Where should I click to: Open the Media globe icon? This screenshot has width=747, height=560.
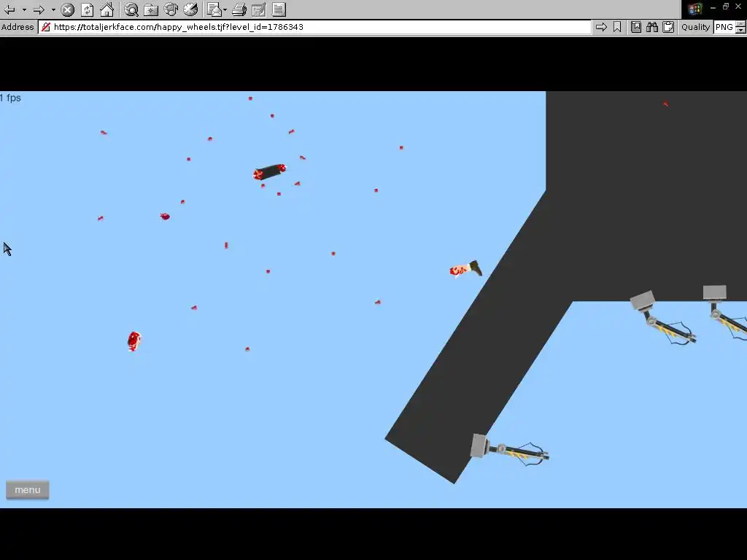click(x=171, y=9)
